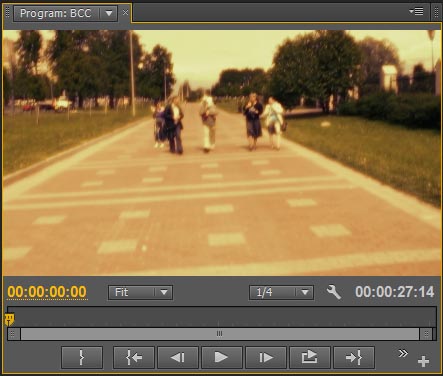The width and height of the screenshot is (443, 376).
Task: Open the panel flyout menu
Action: (x=416, y=12)
